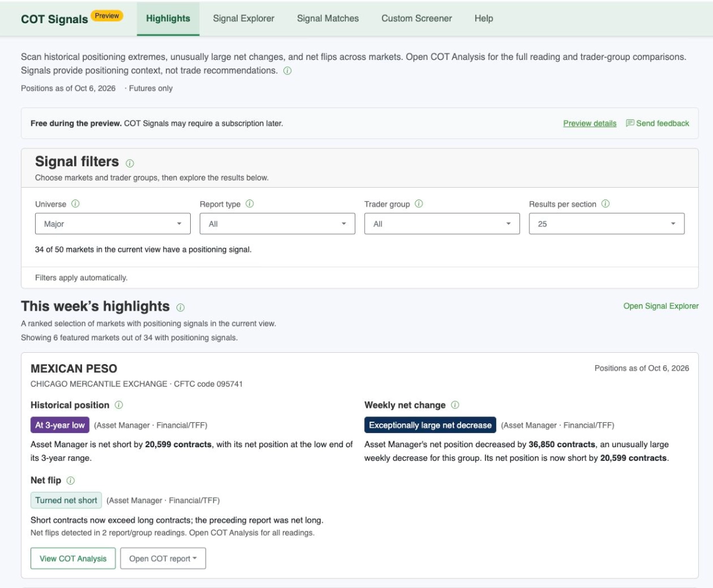
Task: Switch to the Signal Explorer tab
Action: coord(244,18)
